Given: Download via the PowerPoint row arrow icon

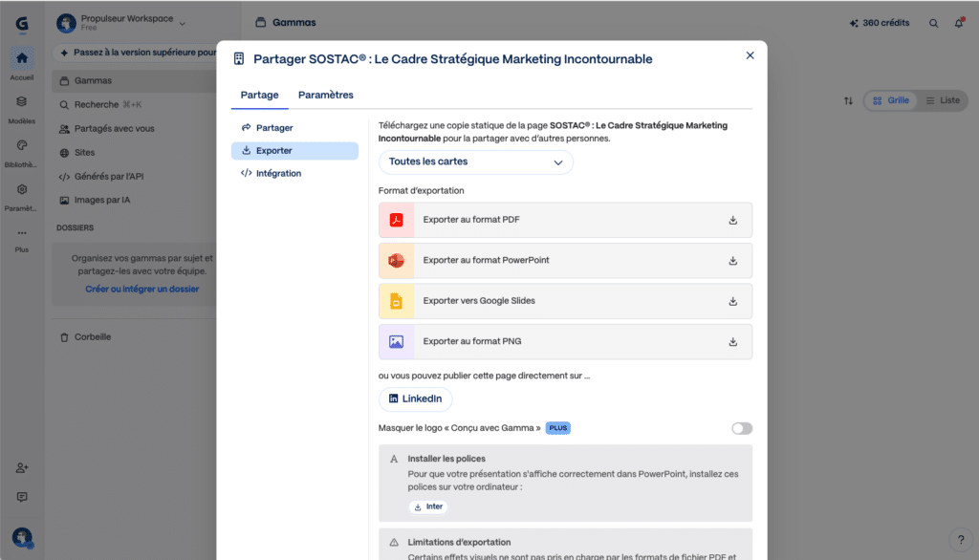Looking at the screenshot, I should pyautogui.click(x=733, y=261).
